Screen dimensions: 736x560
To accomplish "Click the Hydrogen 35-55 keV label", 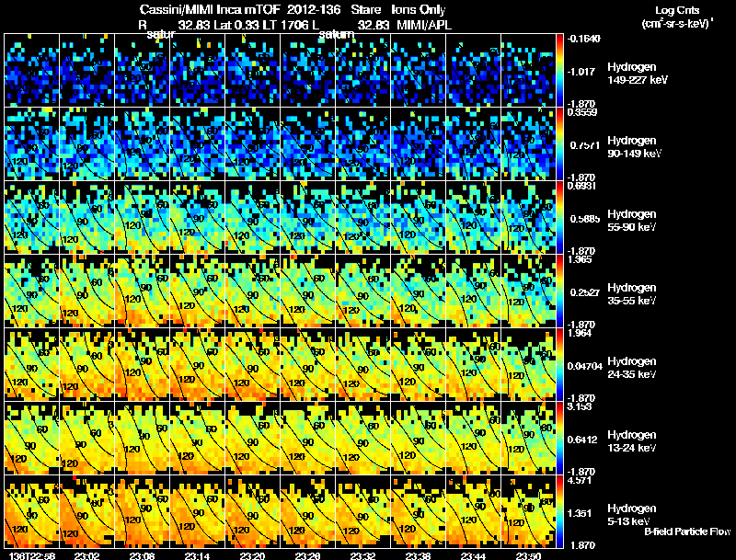I will [632, 294].
